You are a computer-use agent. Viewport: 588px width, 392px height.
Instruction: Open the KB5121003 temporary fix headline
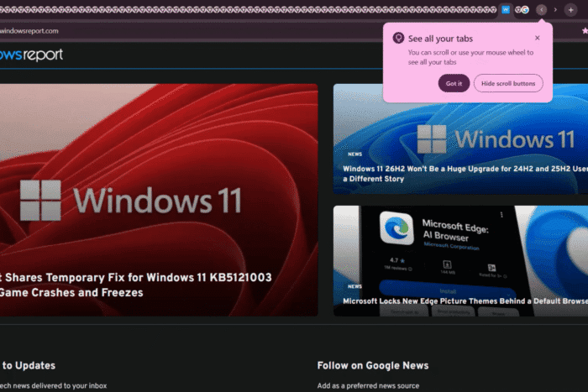135,285
